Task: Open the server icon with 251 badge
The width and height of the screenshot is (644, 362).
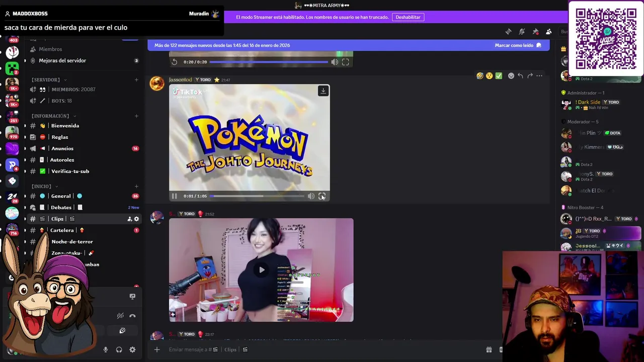Action: [x=12, y=116]
